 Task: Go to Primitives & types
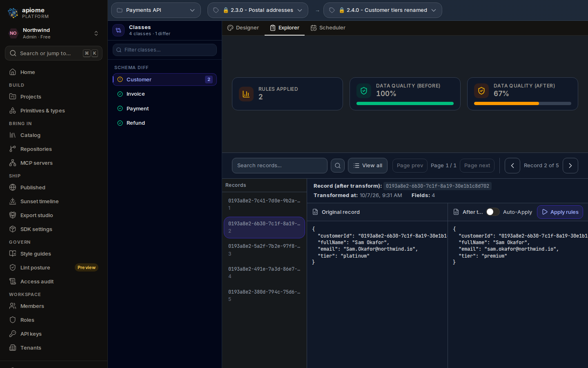53,110
